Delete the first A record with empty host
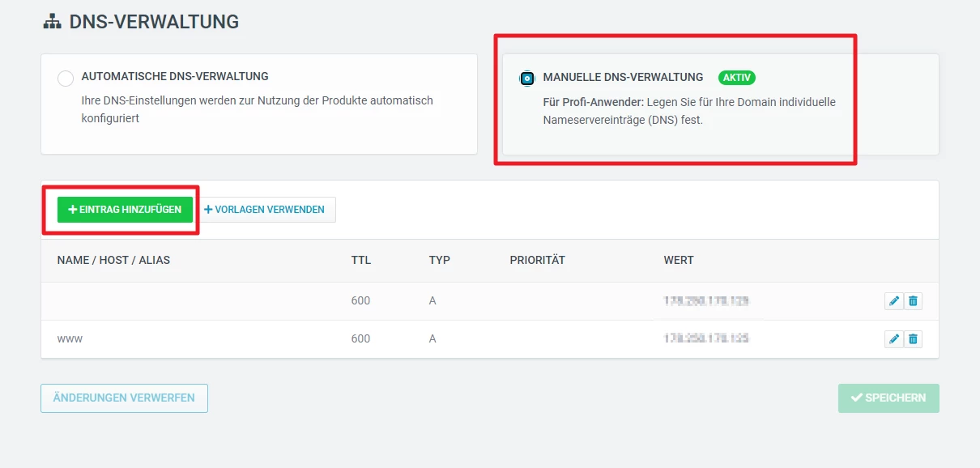980x468 pixels. click(913, 301)
